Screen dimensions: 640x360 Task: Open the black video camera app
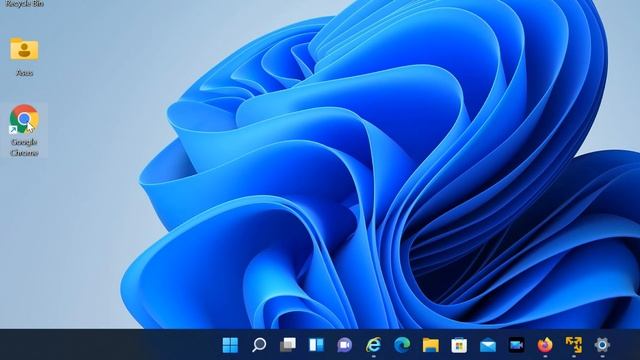tap(516, 345)
